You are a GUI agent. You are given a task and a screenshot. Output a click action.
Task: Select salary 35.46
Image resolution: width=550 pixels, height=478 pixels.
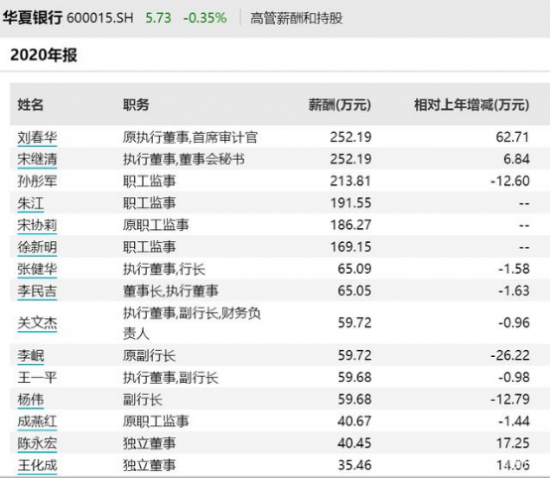tap(355, 465)
